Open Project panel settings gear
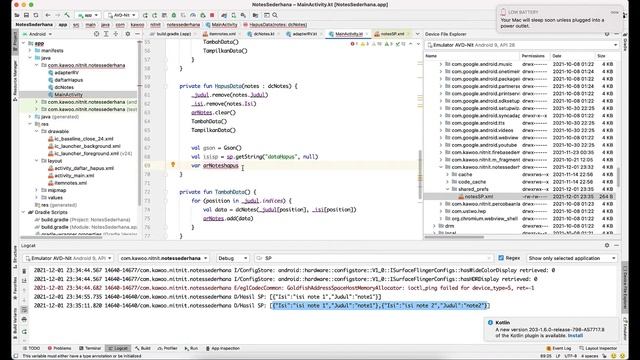 (128, 34)
